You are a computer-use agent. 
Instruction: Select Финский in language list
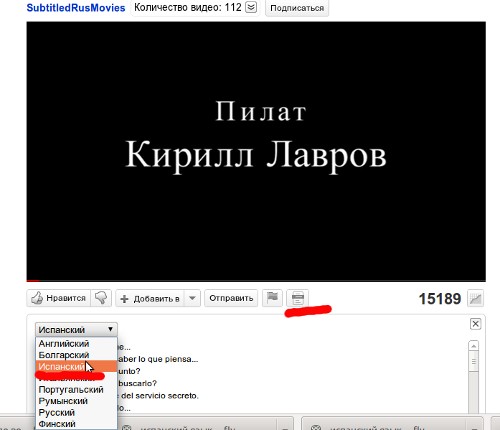[76, 424]
